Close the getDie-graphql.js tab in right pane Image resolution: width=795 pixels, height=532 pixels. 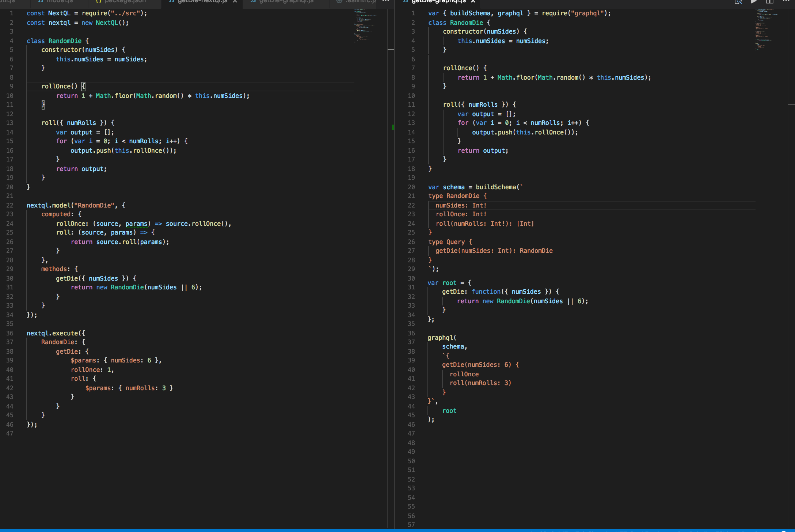tap(473, 1)
